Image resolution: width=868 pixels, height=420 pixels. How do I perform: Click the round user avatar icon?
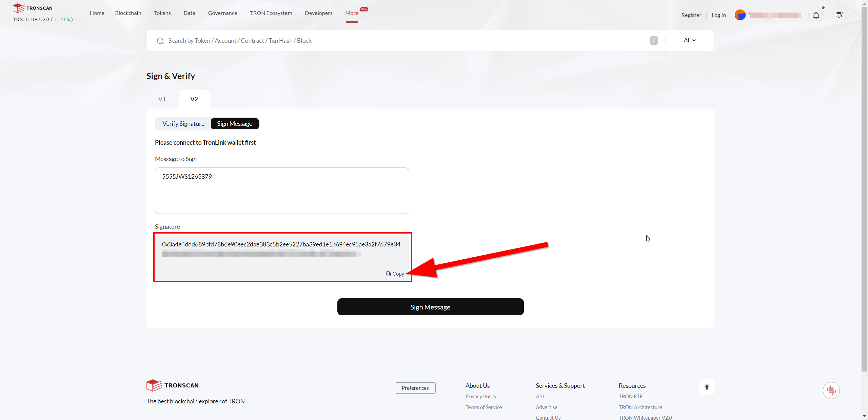pos(740,15)
